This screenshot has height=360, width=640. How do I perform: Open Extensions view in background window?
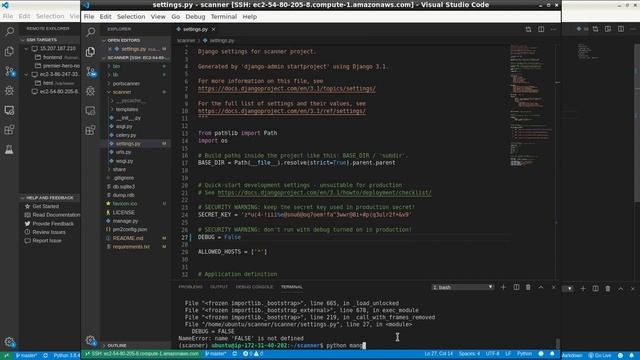click(x=9, y=130)
